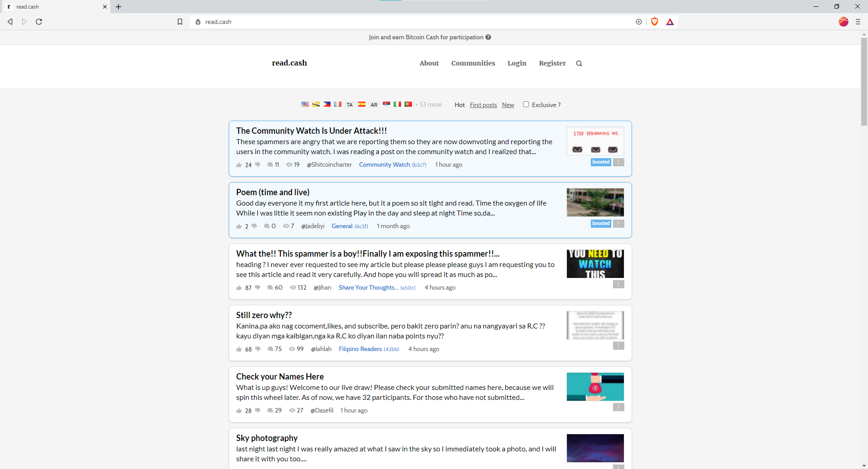Choose the AR language filter
This screenshot has width=868, height=469.
coord(374,105)
